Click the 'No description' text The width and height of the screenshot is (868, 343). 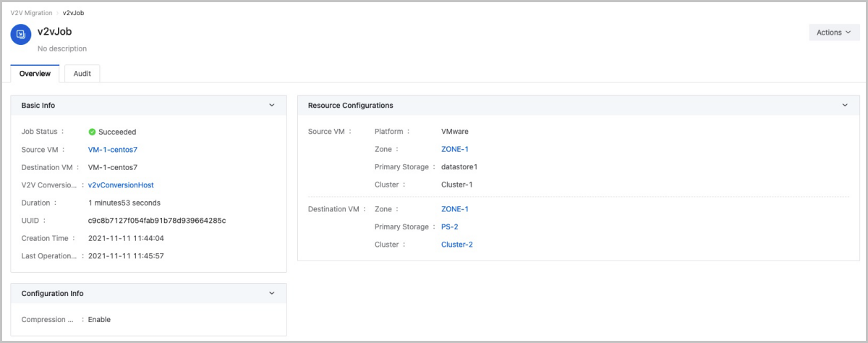click(x=62, y=48)
